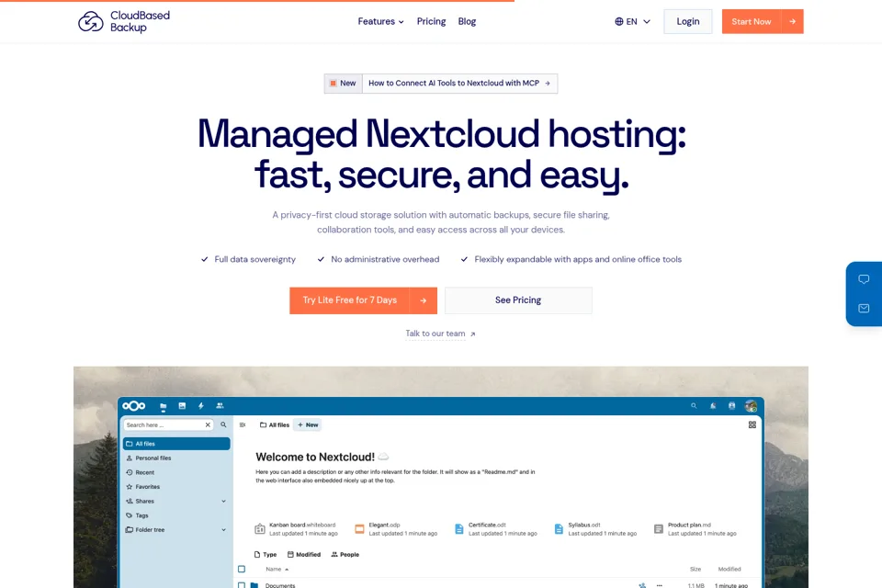Open the New announcement about MCP
This screenshot has height=588, width=882.
tap(441, 84)
